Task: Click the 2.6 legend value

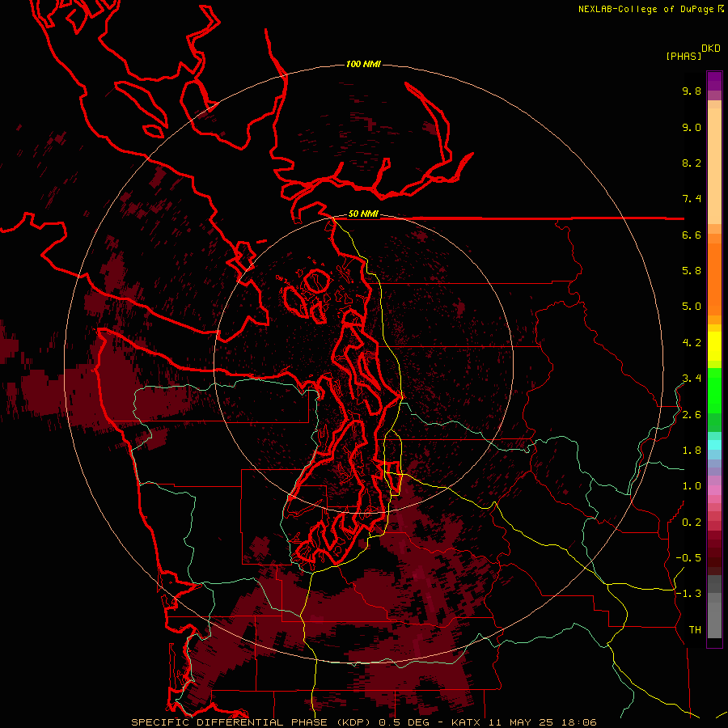Action: pos(692,415)
